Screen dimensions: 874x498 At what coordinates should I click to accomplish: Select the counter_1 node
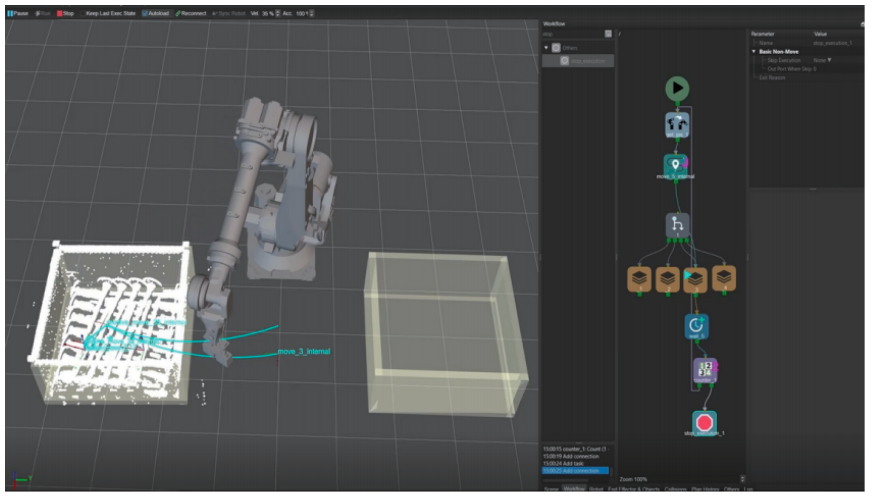click(x=704, y=371)
